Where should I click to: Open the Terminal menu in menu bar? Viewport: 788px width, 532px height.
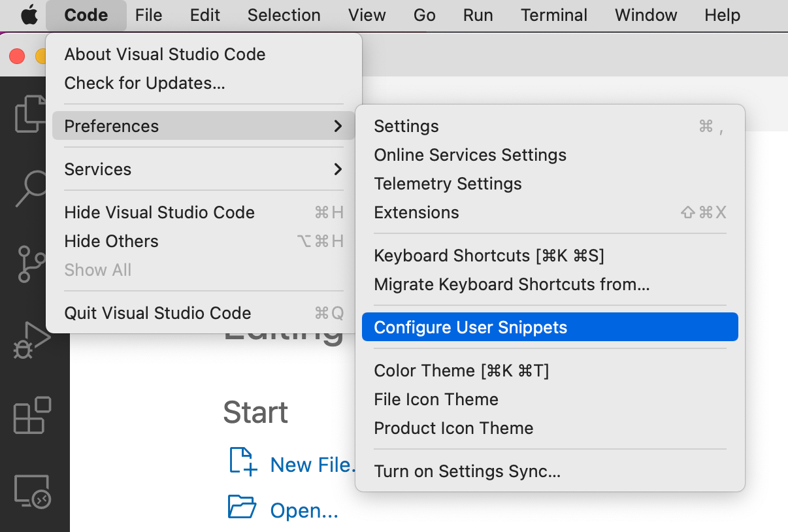tap(554, 15)
